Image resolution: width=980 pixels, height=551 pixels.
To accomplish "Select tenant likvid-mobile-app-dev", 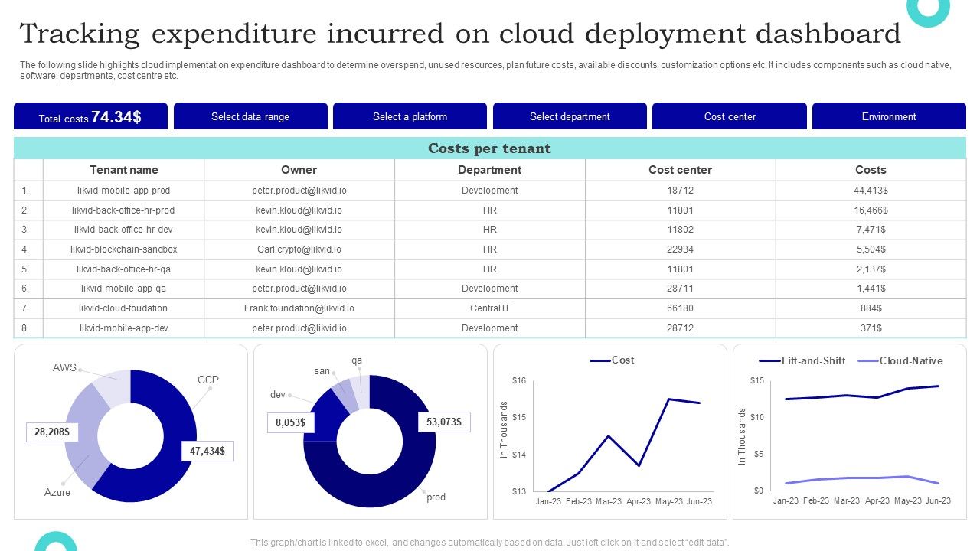I will 124,328.
